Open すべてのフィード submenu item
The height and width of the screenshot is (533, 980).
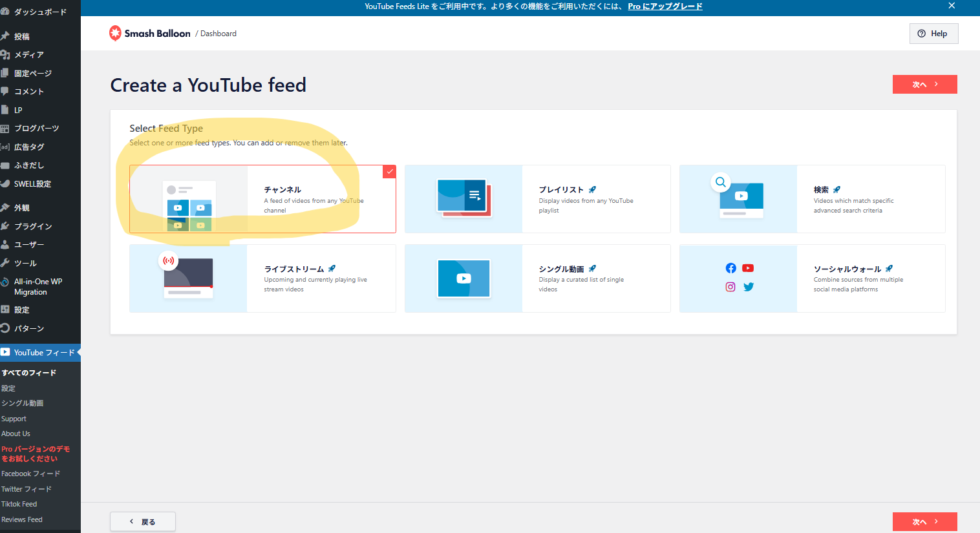(29, 373)
